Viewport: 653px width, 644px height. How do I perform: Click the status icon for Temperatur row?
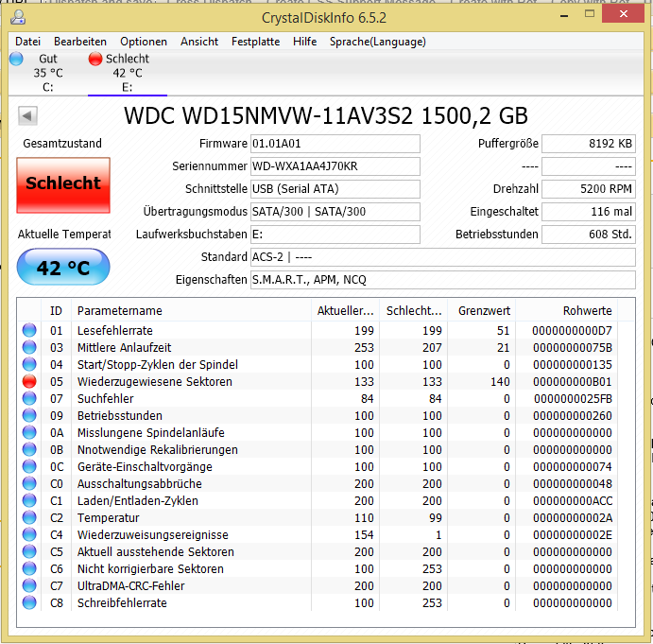29,517
